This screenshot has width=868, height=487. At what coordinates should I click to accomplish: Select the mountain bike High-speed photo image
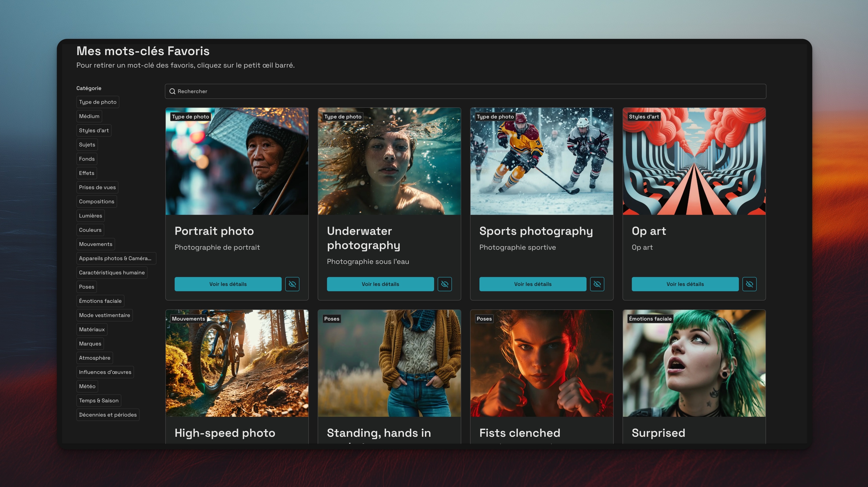[237, 363]
